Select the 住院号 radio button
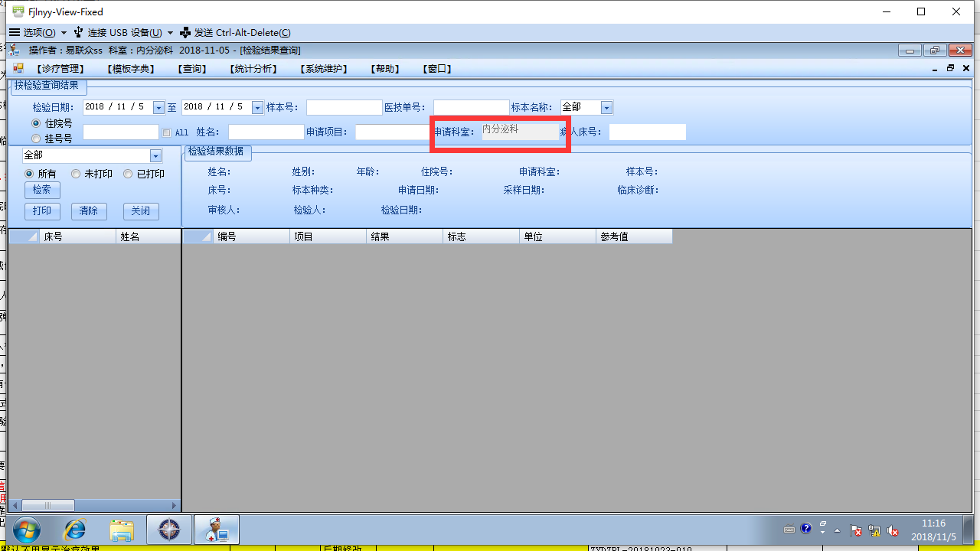980x551 pixels. [36, 123]
